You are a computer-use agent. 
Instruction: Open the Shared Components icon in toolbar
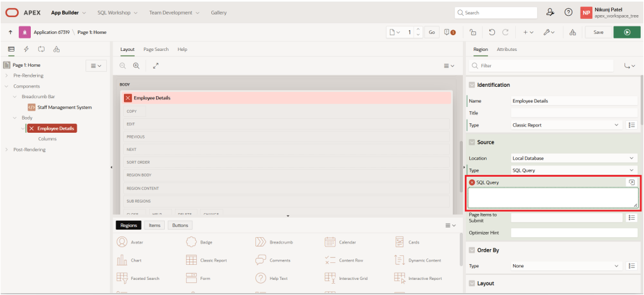(x=572, y=32)
